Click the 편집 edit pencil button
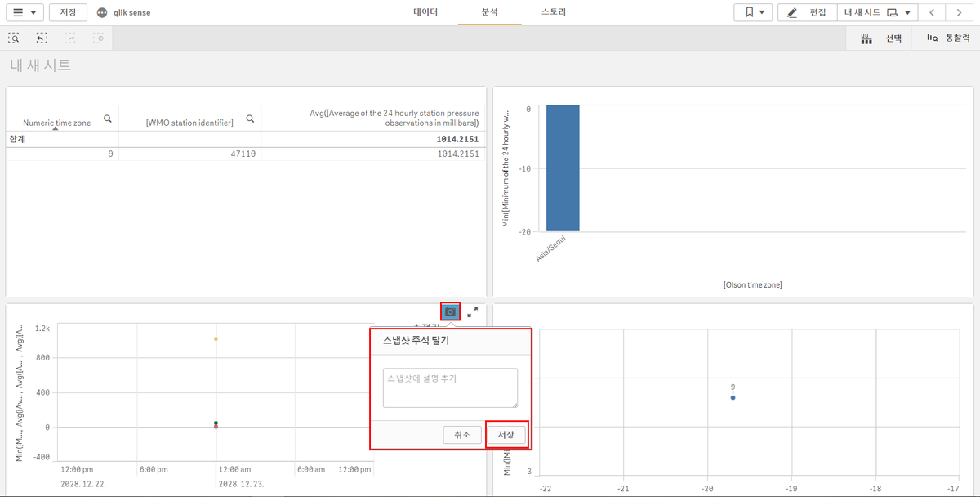Screen dimensions: 980x497 pyautogui.click(x=807, y=12)
